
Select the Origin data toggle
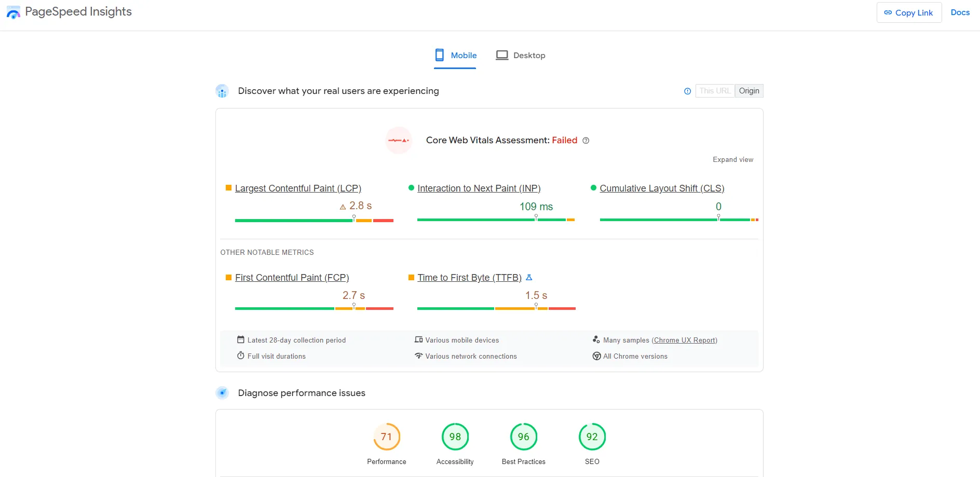tap(749, 90)
